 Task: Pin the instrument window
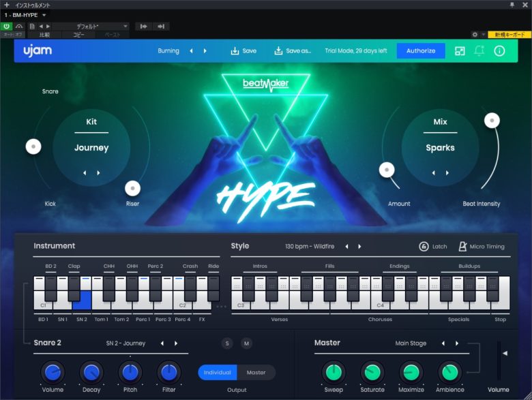coord(512,5)
